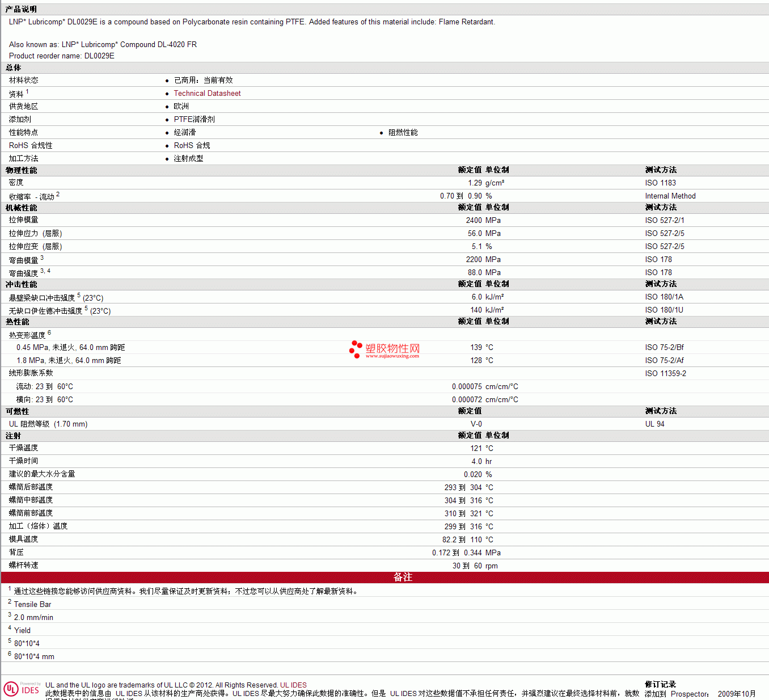This screenshot has height=700, width=769.
Task: Click the 干燥时间 row label
Action: (23, 461)
